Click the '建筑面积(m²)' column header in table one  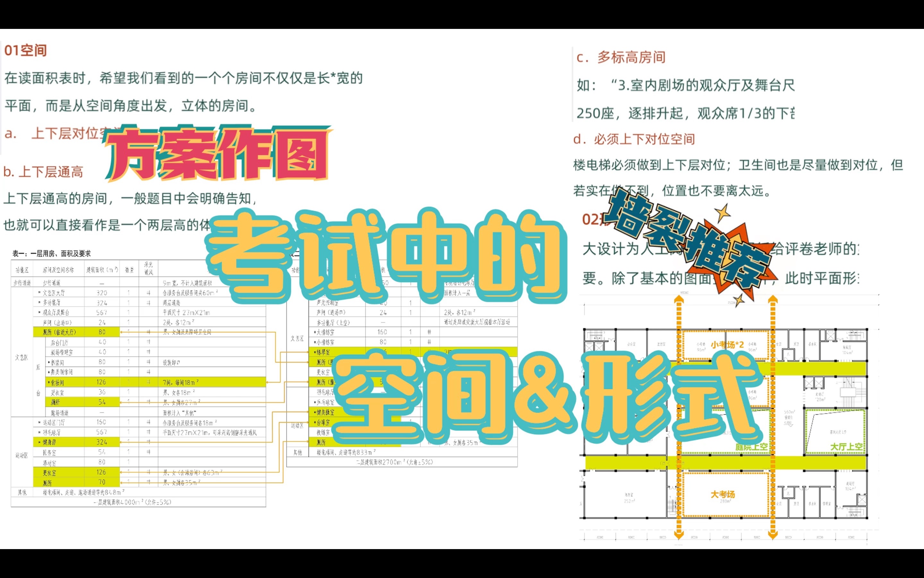click(102, 270)
